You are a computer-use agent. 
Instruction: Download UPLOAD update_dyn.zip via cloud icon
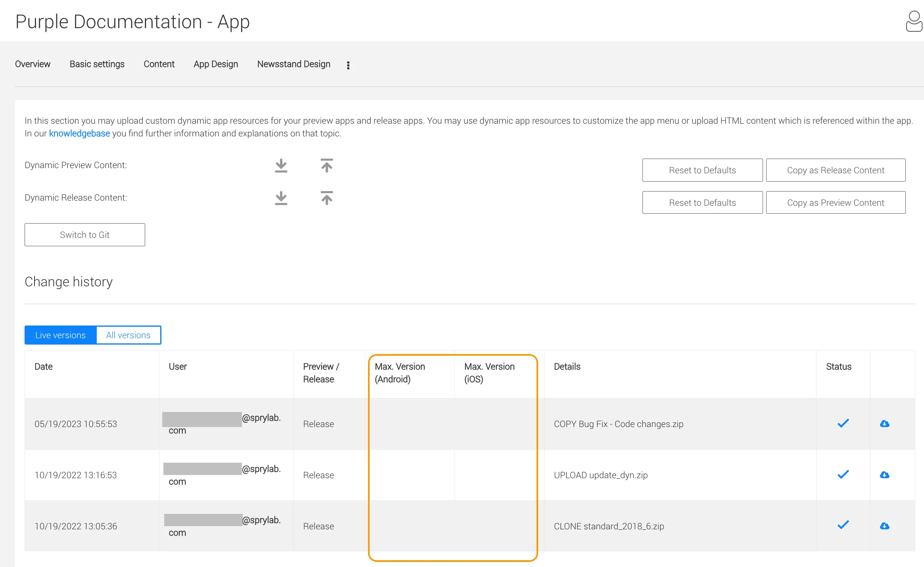pyautogui.click(x=885, y=475)
